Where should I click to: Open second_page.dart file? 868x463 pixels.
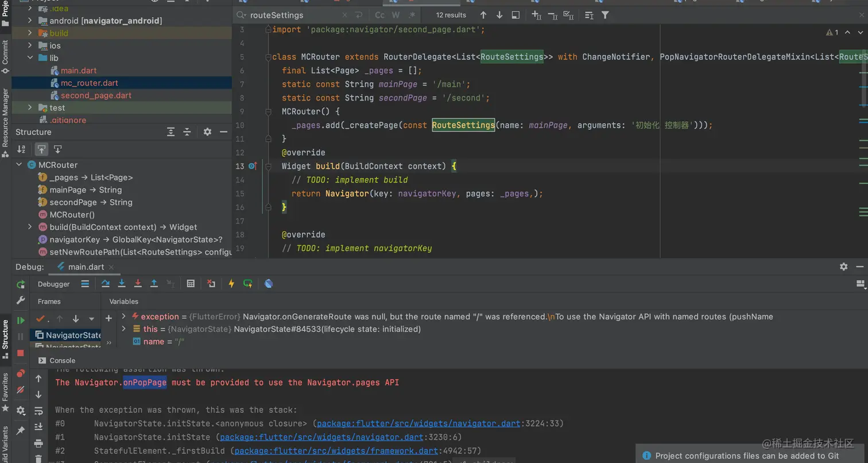(96, 95)
